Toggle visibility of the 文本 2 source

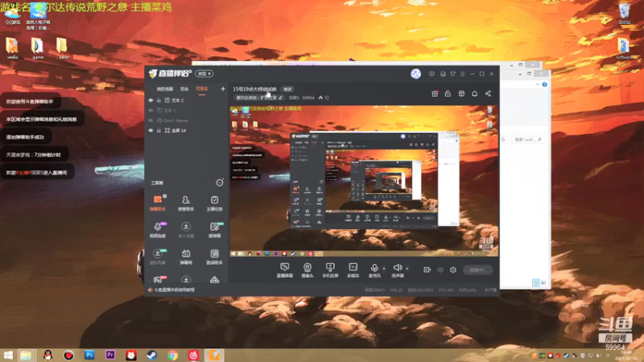(x=151, y=100)
